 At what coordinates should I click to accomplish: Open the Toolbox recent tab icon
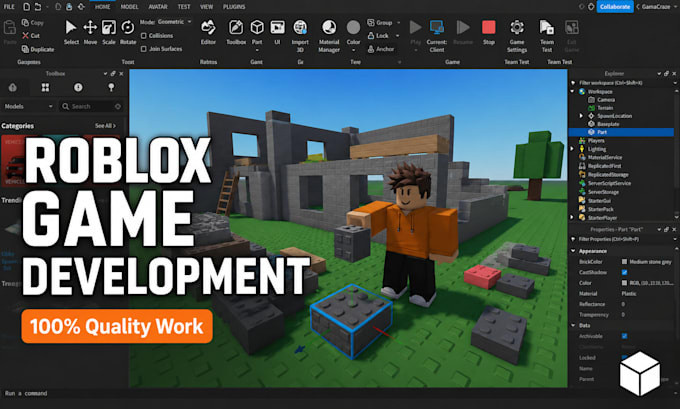tap(78, 88)
